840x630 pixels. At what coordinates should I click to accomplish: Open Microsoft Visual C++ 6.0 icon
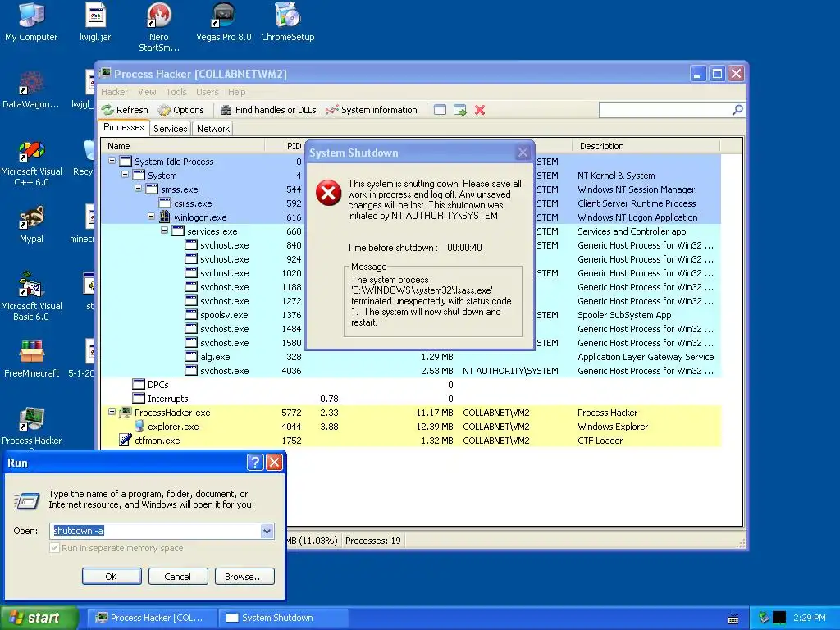click(31, 163)
